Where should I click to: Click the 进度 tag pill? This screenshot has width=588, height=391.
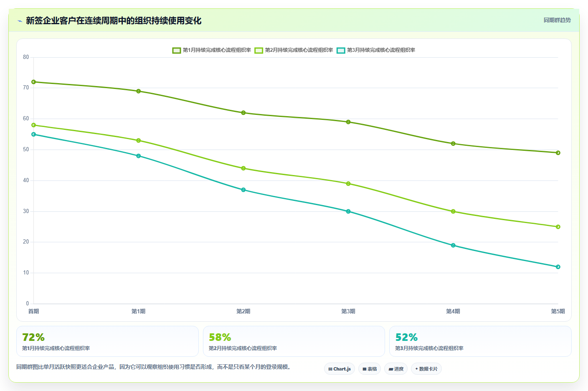396,369
